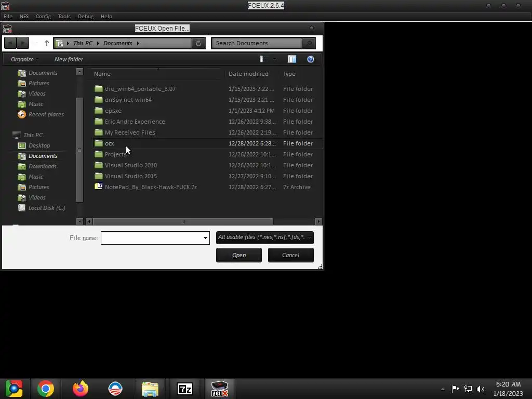Open the file type filter dropdown
The height and width of the screenshot is (399, 532).
(x=264, y=237)
